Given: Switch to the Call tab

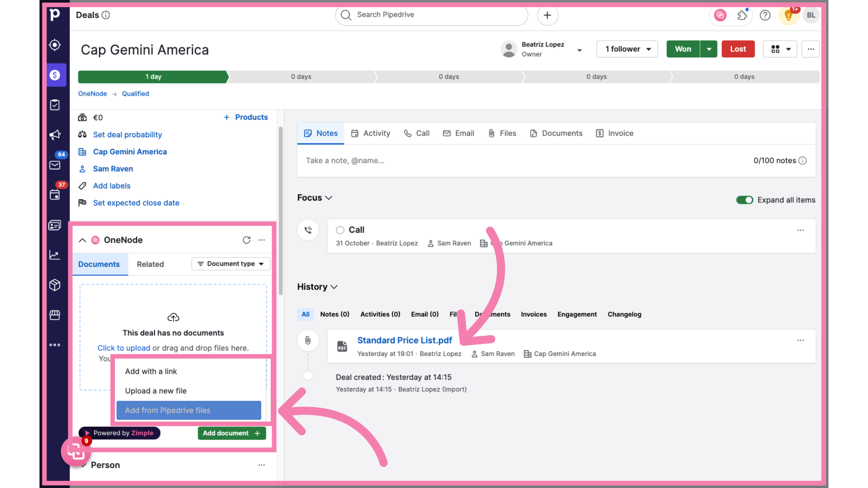Looking at the screenshot, I should tap(416, 133).
